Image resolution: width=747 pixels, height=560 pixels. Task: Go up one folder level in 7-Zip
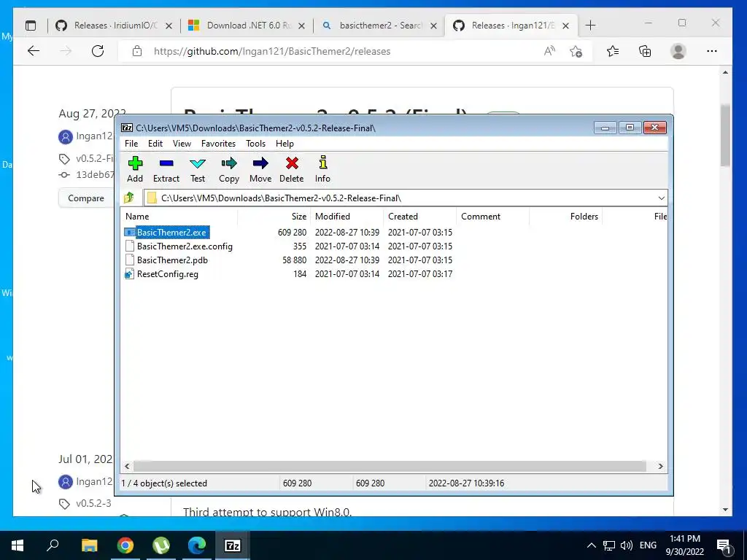[x=128, y=198]
